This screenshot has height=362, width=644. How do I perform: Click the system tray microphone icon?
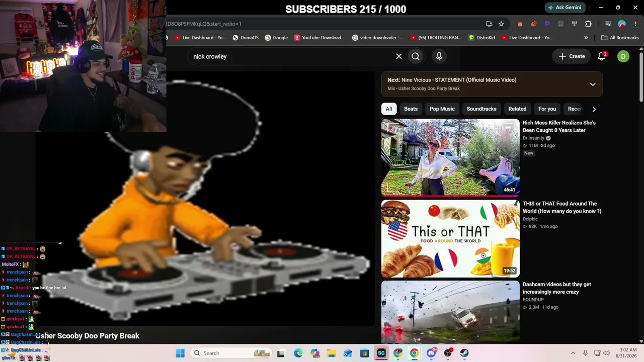[585, 353]
